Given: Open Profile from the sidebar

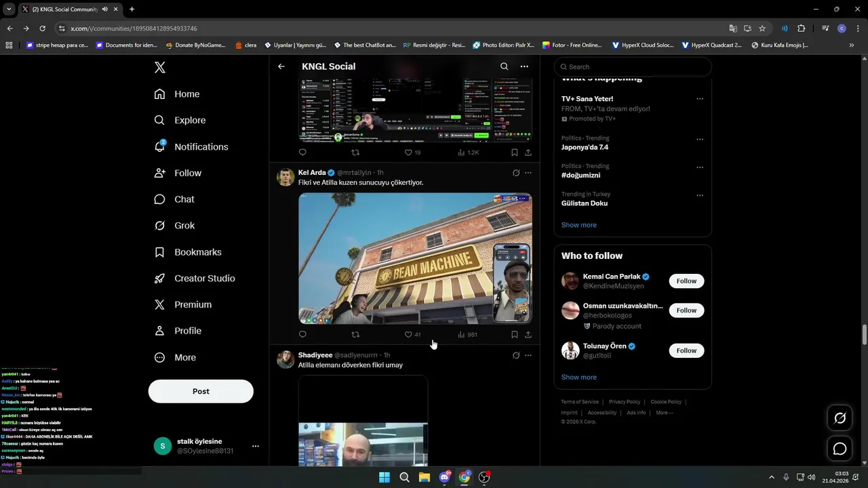Looking at the screenshot, I should click(178, 331).
